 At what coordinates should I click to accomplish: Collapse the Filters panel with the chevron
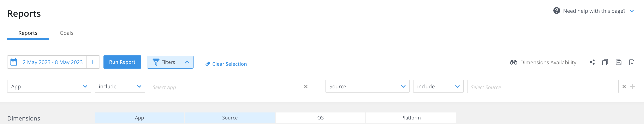pos(187,62)
